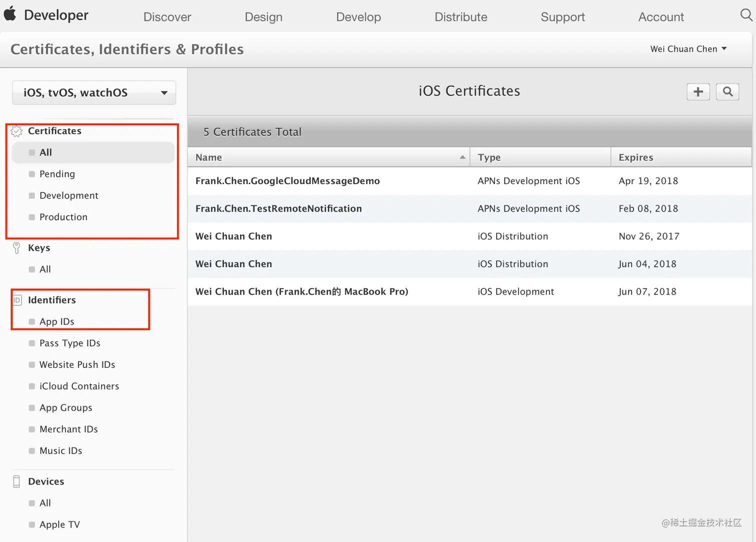The height and width of the screenshot is (542, 756).
Task: Open the Support page
Action: tap(562, 17)
